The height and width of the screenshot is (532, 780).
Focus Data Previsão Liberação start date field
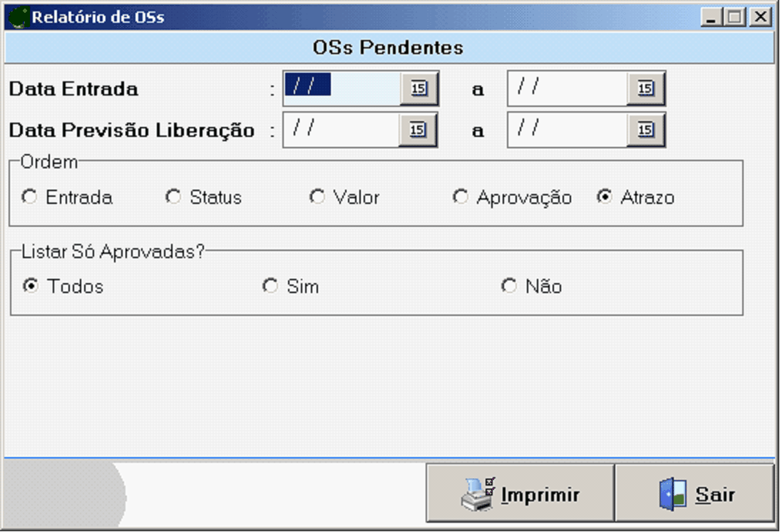(x=342, y=129)
